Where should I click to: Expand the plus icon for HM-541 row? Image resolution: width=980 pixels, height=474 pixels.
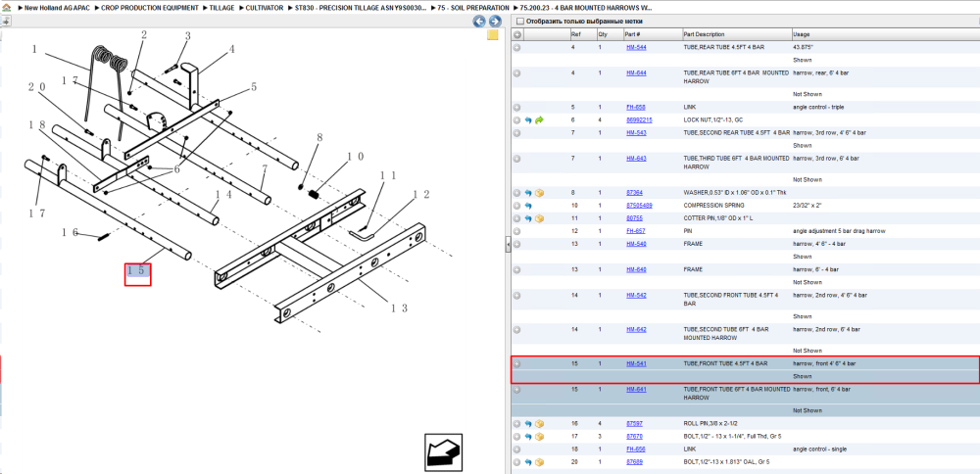516,363
